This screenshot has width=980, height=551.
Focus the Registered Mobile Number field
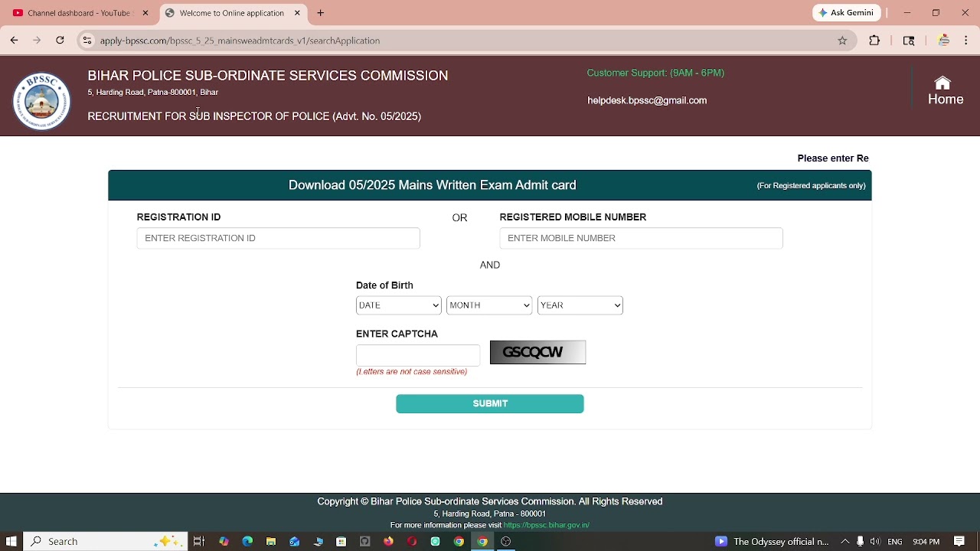(642, 238)
